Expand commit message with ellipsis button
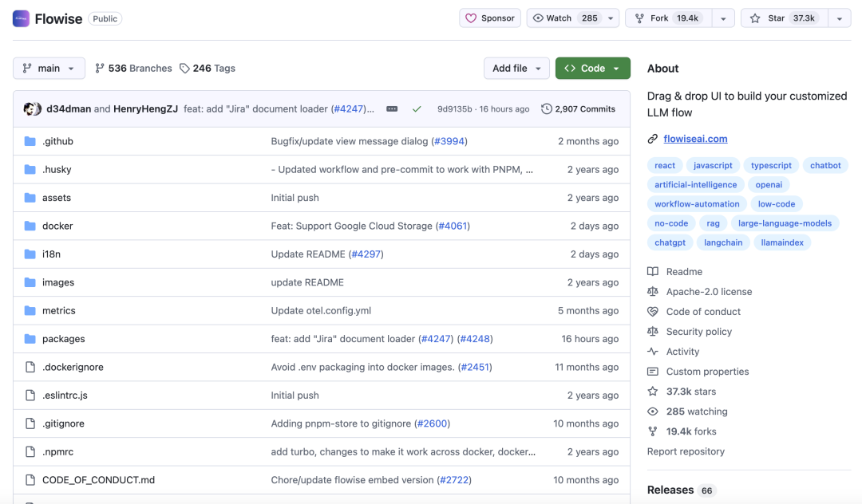 point(392,108)
